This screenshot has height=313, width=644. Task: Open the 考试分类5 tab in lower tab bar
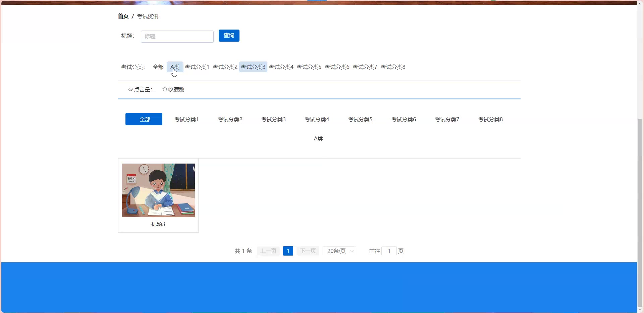360,119
